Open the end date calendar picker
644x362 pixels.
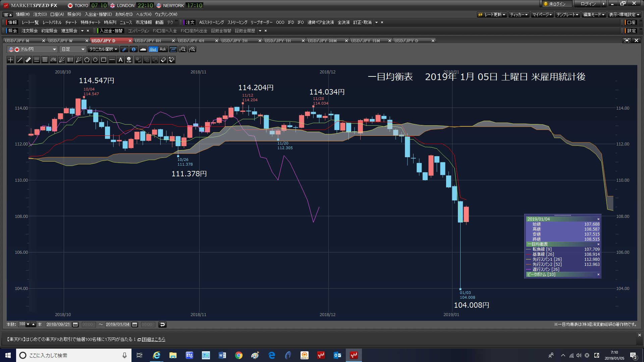click(x=135, y=324)
